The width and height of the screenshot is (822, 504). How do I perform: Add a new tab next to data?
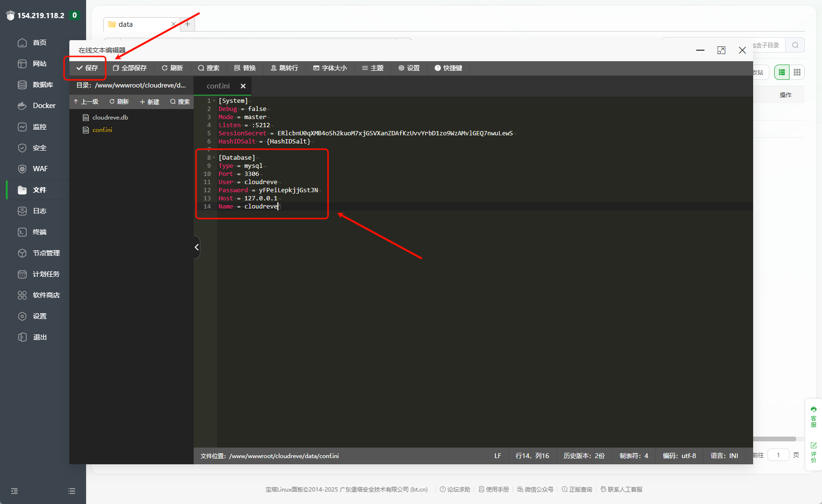187,24
